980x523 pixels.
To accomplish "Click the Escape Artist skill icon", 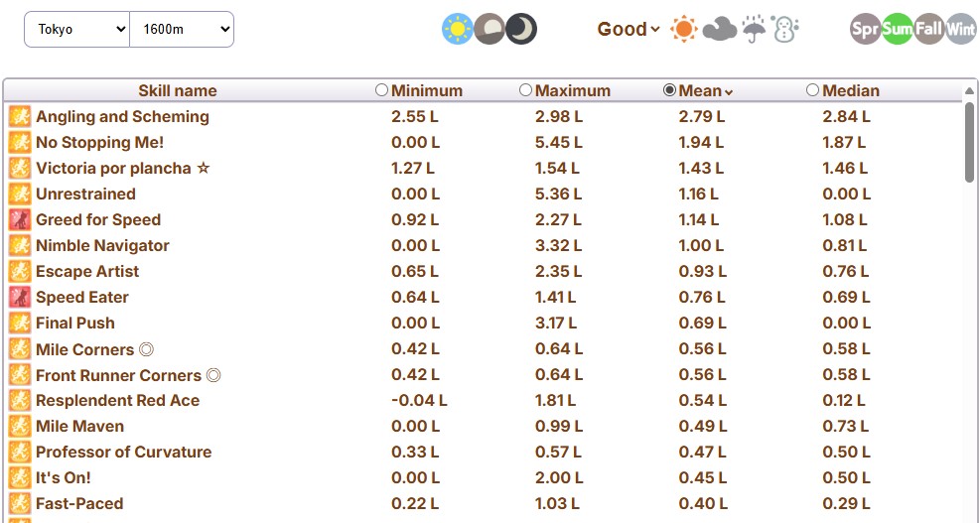I will click(x=20, y=271).
